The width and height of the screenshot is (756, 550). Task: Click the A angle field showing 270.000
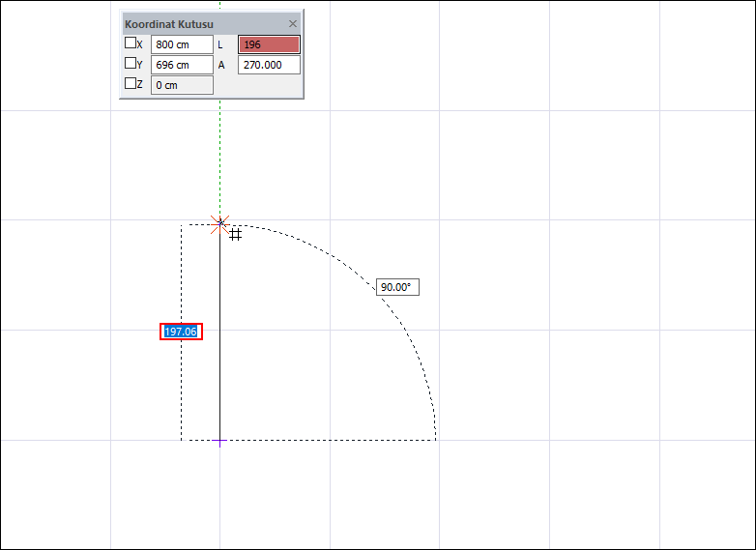269,65
